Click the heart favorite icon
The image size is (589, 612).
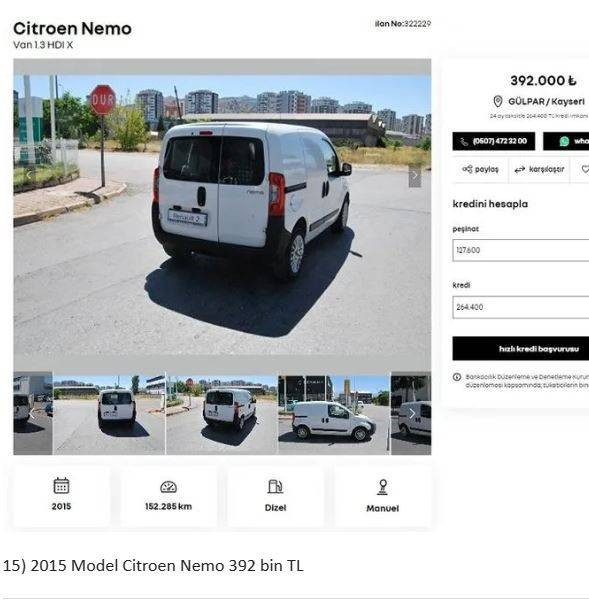click(x=585, y=169)
